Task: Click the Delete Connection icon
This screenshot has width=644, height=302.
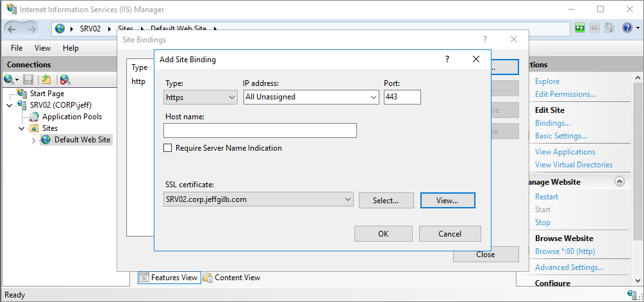Action: point(65,80)
